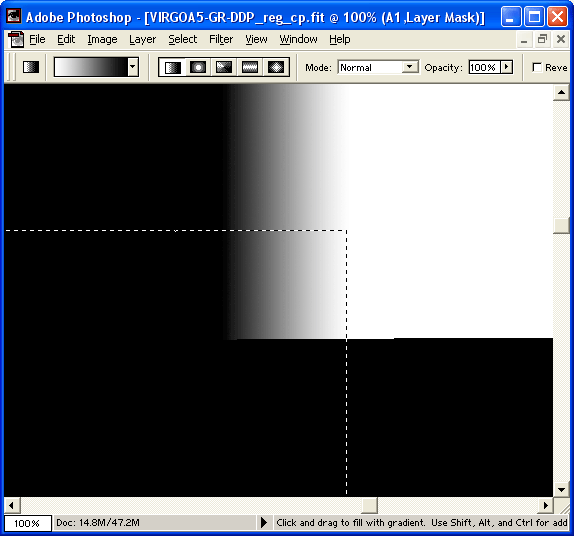Open the Filter menu
Screen dimensions: 574x536
(221, 39)
